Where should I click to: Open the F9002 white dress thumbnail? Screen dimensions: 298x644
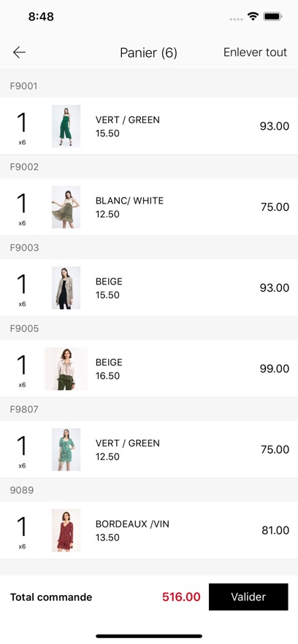[x=66, y=207]
